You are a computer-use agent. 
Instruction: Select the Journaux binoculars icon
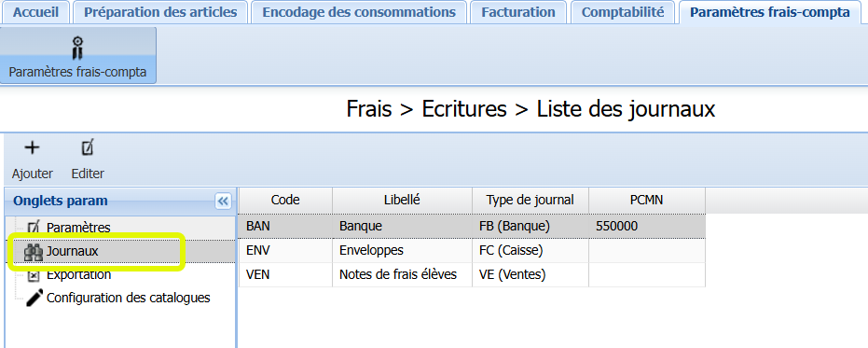(34, 252)
